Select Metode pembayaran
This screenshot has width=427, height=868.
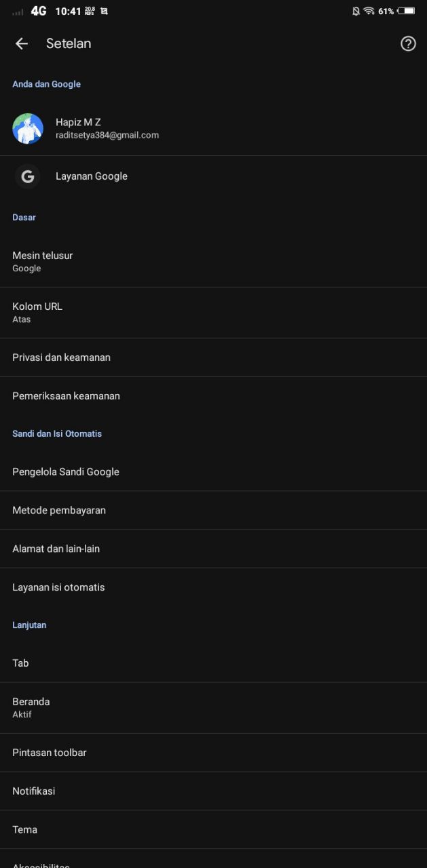tap(213, 511)
